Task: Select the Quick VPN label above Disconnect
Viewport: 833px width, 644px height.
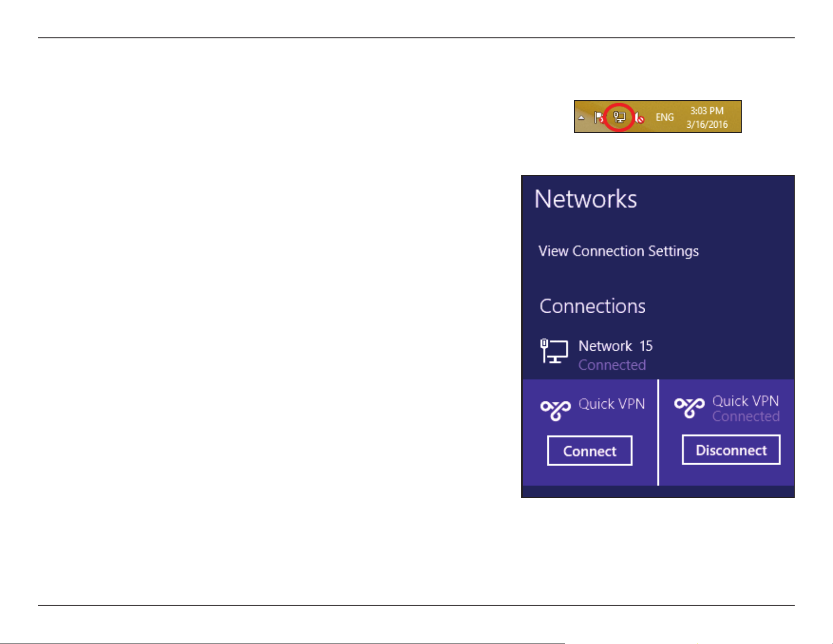Action: pyautogui.click(x=745, y=401)
